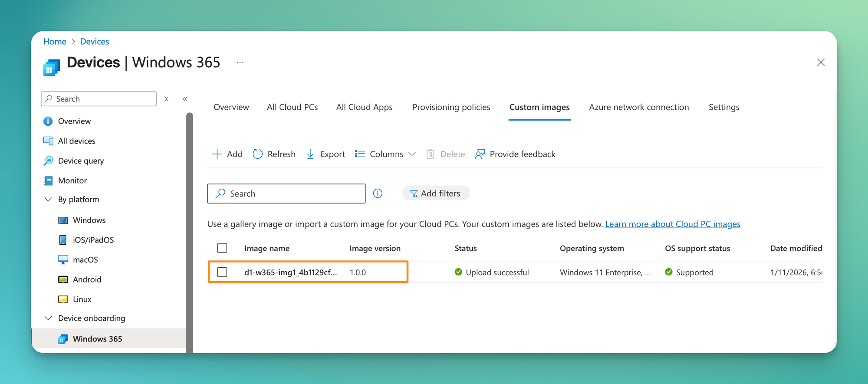
Task: Click the Columns list icon
Action: 360,154
